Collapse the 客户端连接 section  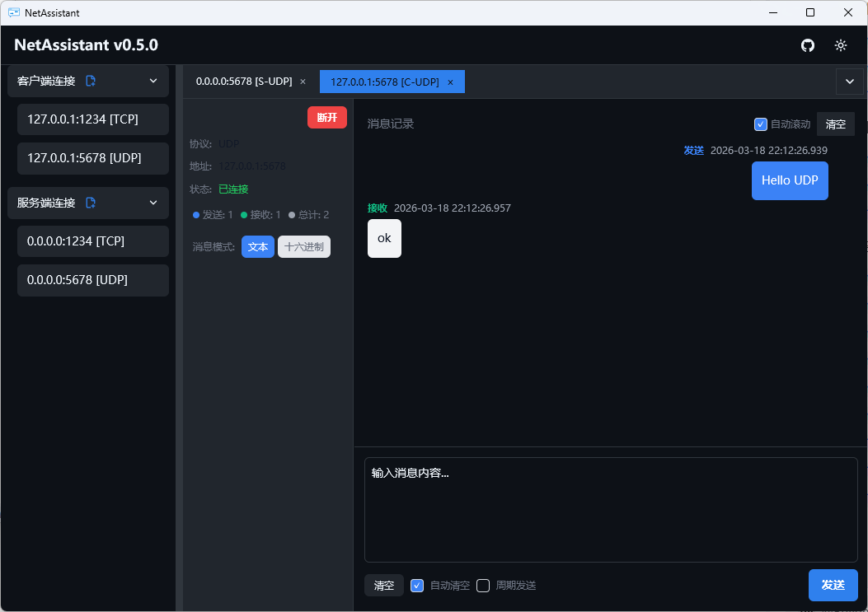pos(152,81)
